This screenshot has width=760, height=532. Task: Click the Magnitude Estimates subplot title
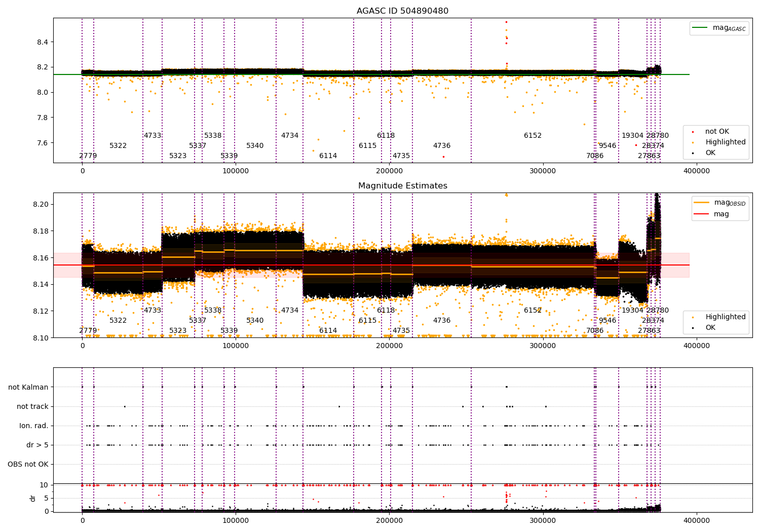click(x=402, y=186)
